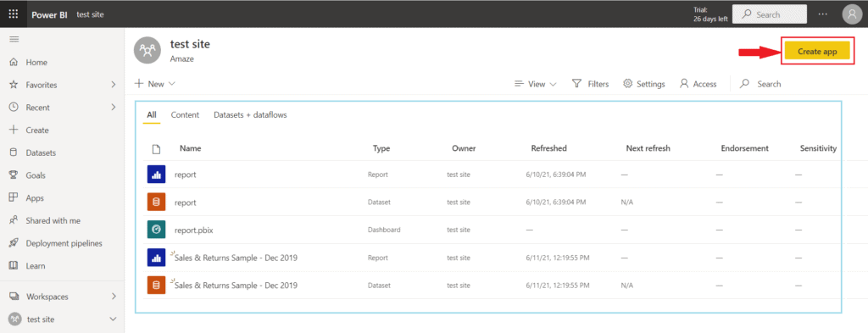Click the large workspace avatar icon
Viewport: 868px width, 333px height.
(x=147, y=51)
